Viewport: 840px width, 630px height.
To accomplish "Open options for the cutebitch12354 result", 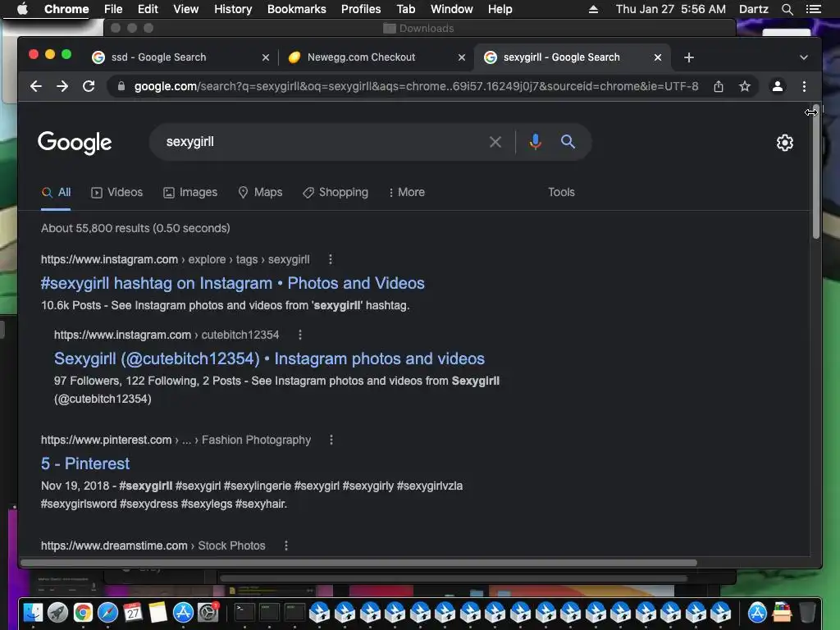I will [x=300, y=335].
